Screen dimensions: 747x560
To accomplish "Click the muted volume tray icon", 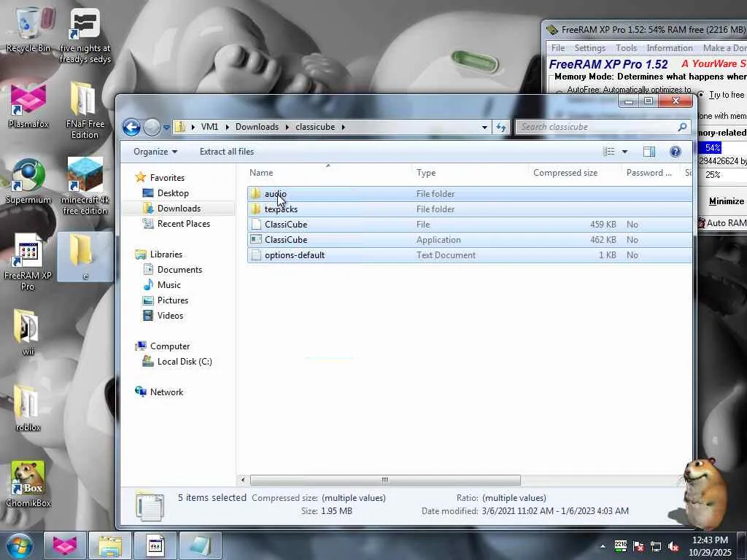I will [x=673, y=546].
